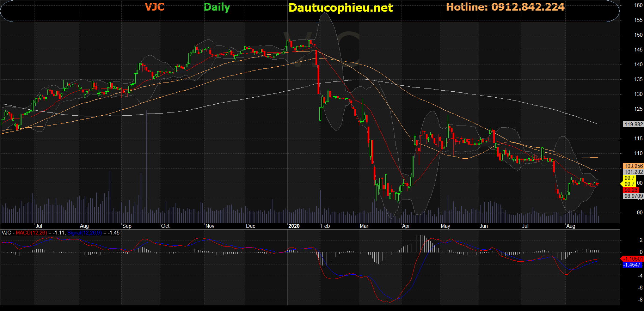Click the Dec month marker
This screenshot has height=311, width=644.
point(250,226)
